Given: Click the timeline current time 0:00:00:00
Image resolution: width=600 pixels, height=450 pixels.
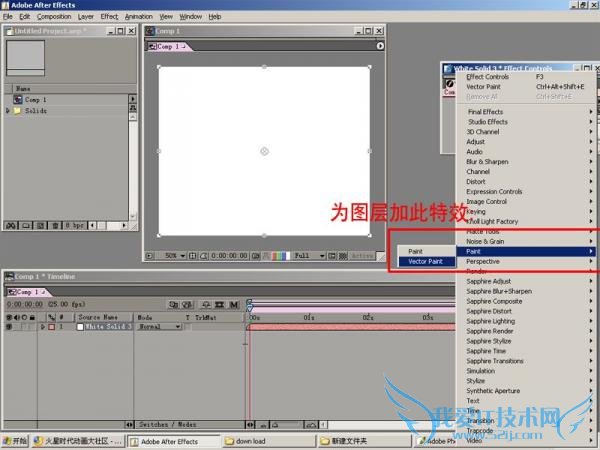Looking at the screenshot, I should [25, 304].
